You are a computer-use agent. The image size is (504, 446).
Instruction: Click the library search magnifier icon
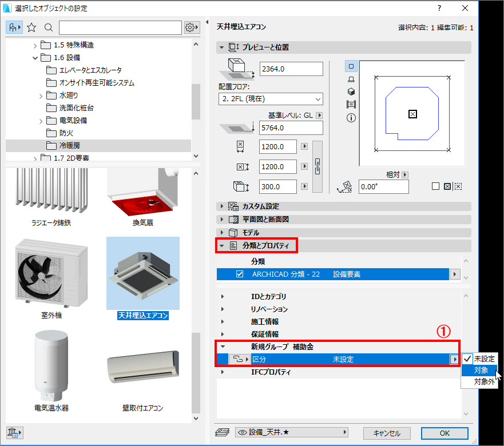pyautogui.click(x=49, y=27)
